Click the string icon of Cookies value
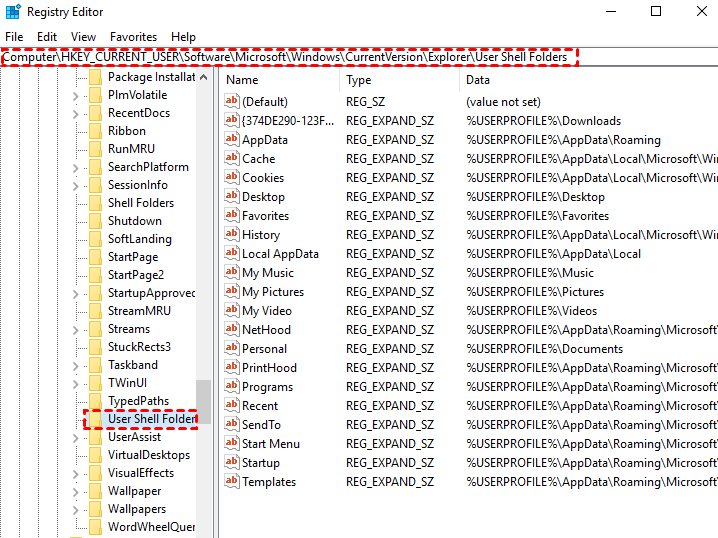The image size is (718, 538). [232, 177]
